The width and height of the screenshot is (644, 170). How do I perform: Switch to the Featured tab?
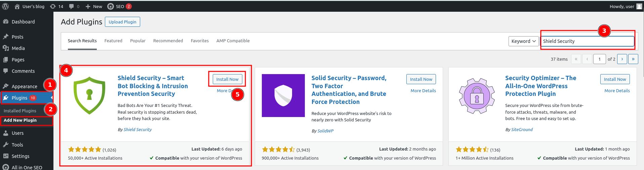[113, 41]
